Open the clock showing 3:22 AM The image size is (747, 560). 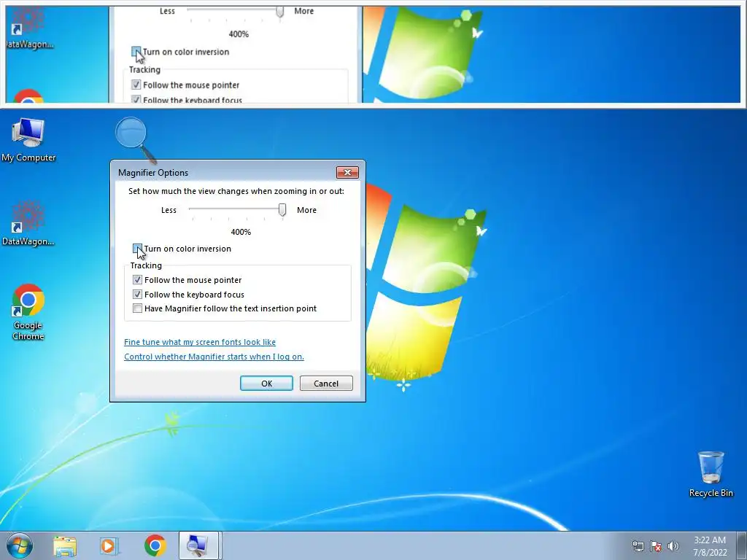pyautogui.click(x=710, y=545)
